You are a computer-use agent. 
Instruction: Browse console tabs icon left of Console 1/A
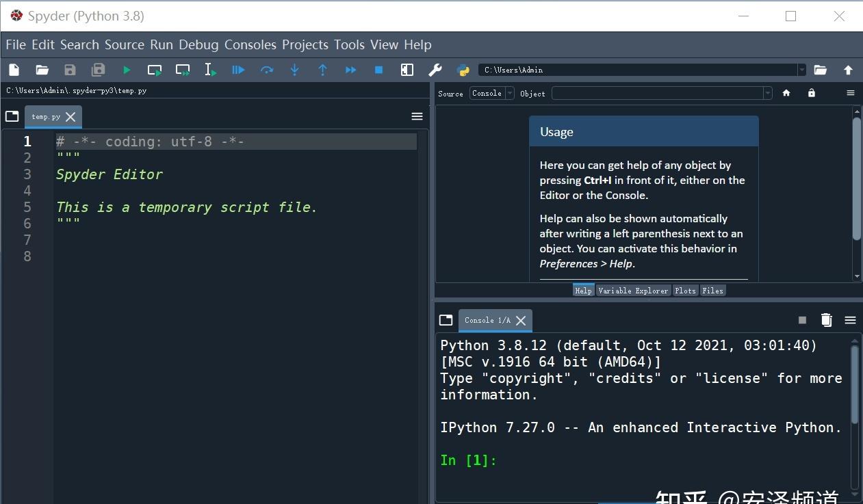pos(446,320)
